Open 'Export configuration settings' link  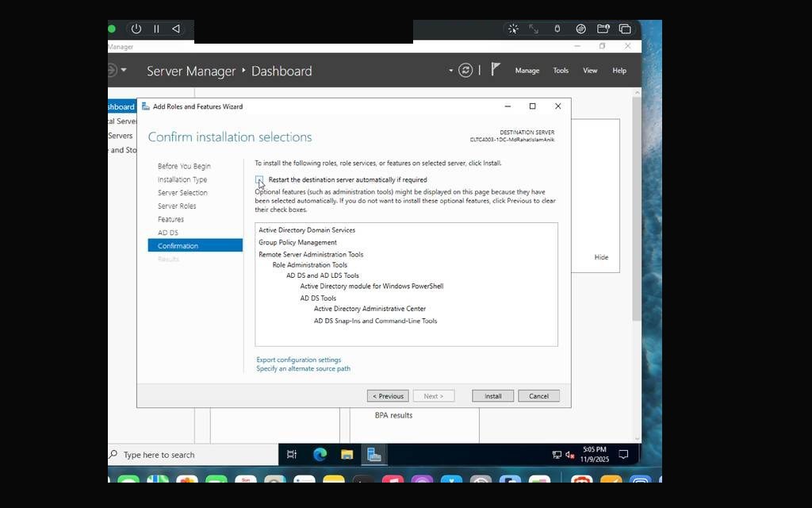[x=299, y=360]
